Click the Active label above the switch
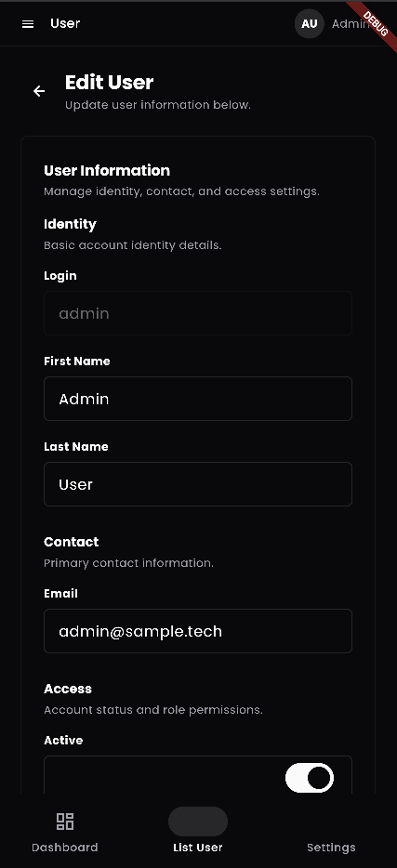This screenshot has width=397, height=868. [63, 740]
